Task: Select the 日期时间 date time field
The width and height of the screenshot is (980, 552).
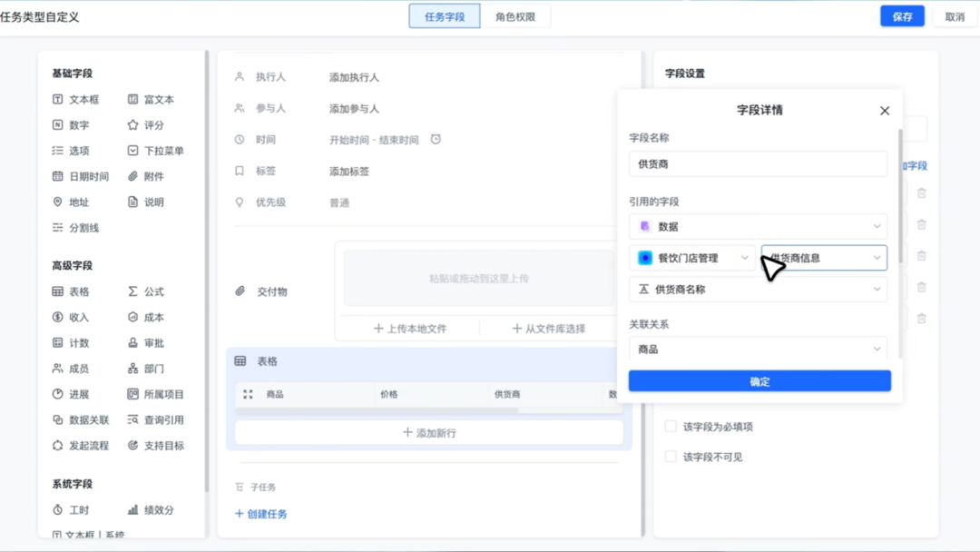Action: (x=81, y=176)
